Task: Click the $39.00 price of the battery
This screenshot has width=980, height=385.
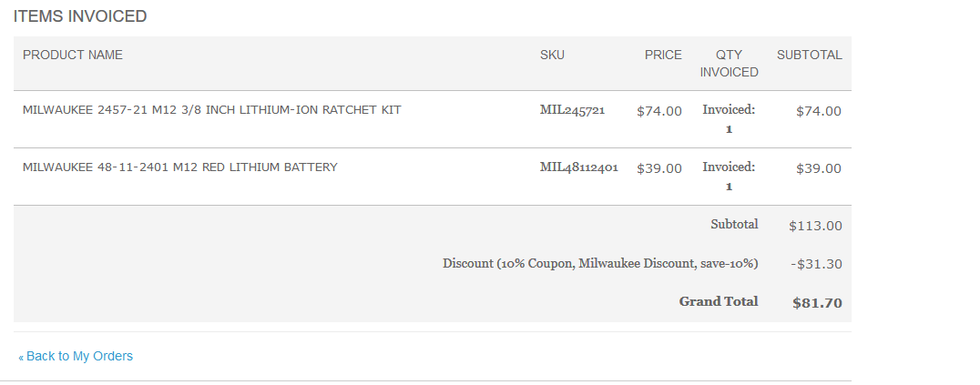Action: click(659, 168)
